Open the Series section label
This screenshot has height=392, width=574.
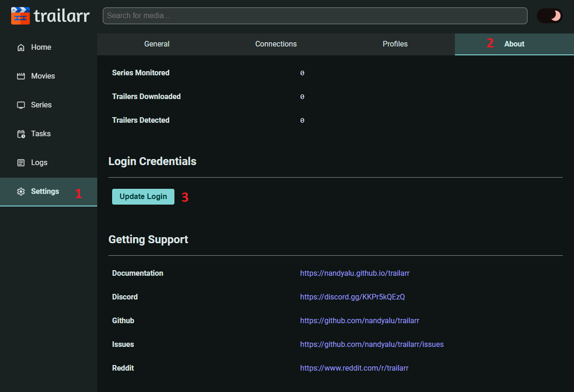(x=41, y=105)
